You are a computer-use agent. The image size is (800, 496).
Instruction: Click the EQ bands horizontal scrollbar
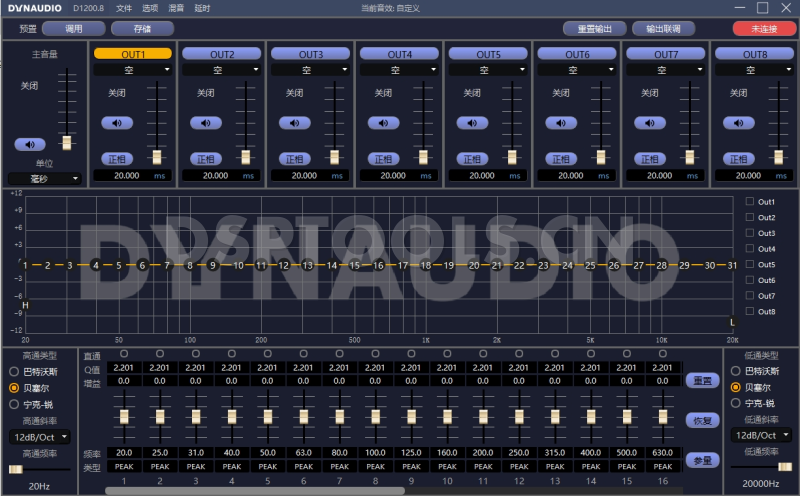point(255,491)
